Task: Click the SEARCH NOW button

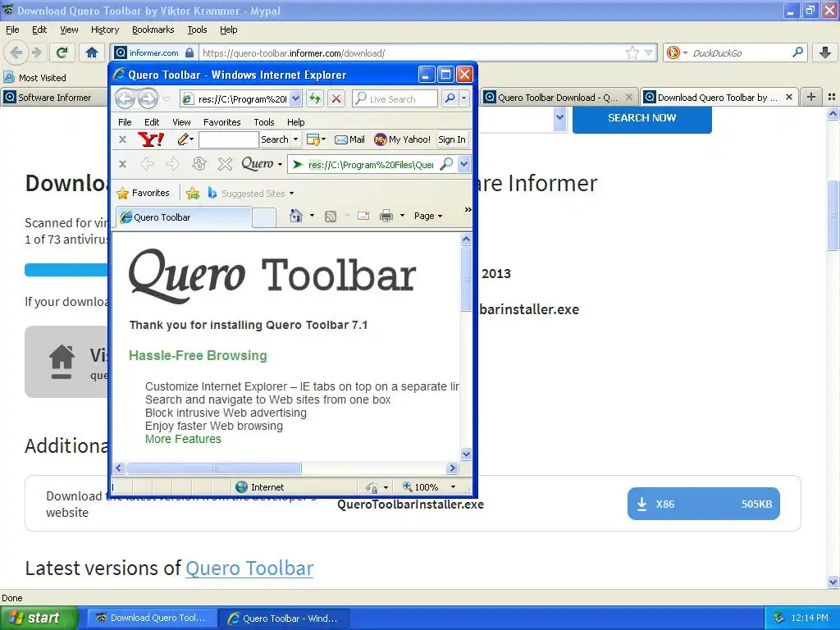Action: (x=641, y=118)
